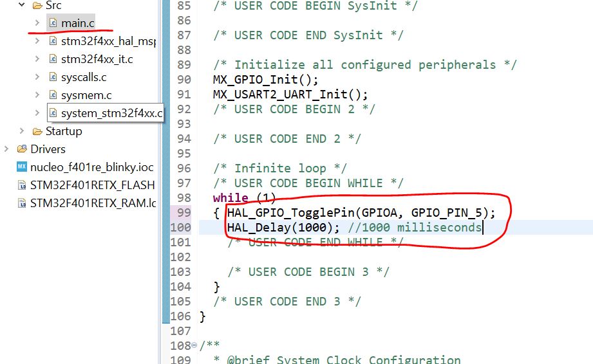The width and height of the screenshot is (593, 364).
Task: Click the Drivers folder icon
Action: [x=21, y=149]
